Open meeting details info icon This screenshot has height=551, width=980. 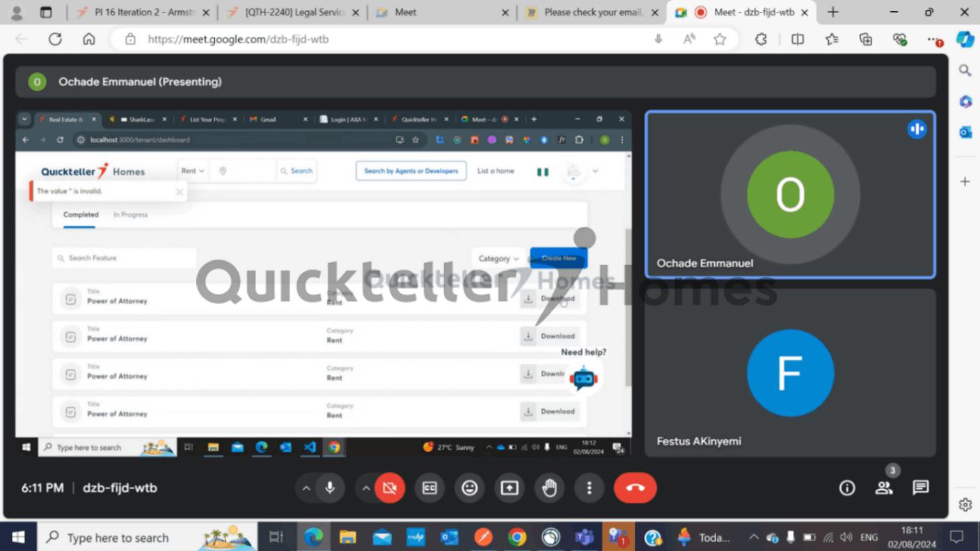[847, 488]
